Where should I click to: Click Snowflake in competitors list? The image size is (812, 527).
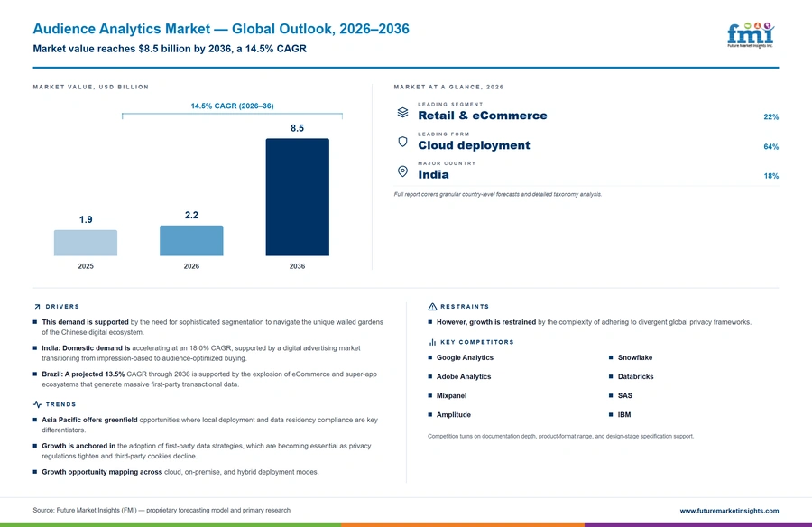point(635,357)
